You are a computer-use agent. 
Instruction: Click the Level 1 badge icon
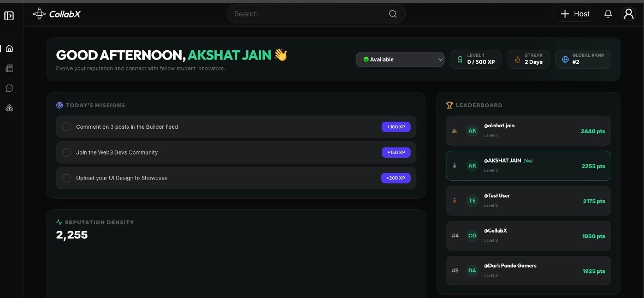point(460,59)
